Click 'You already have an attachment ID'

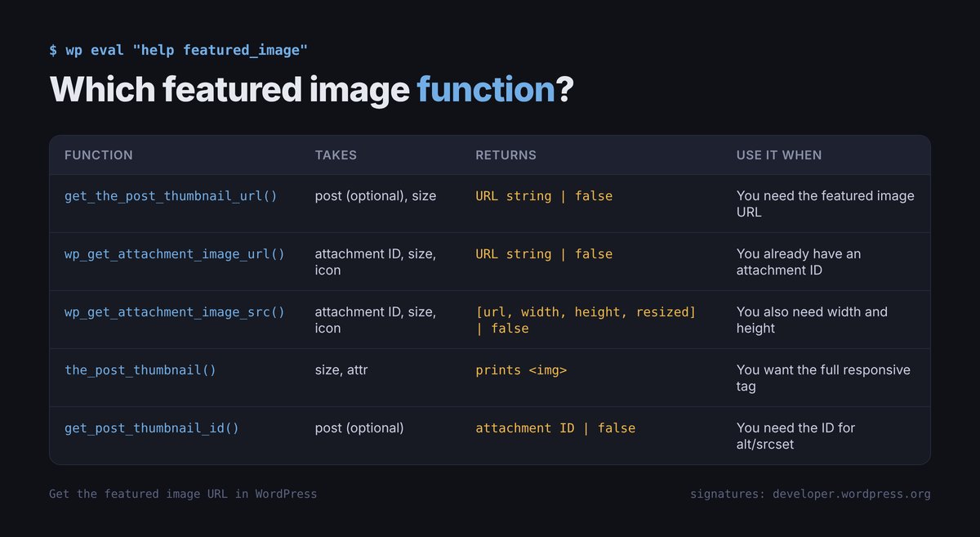click(799, 262)
